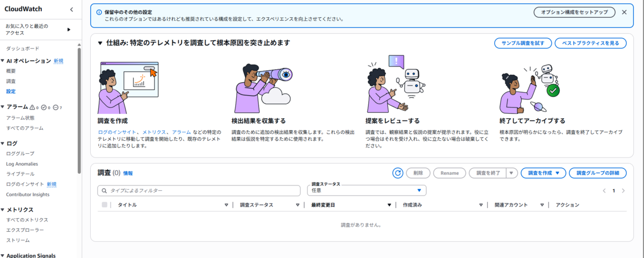
Task: Focus the タイプによるフィルター search field
Action: tap(199, 191)
